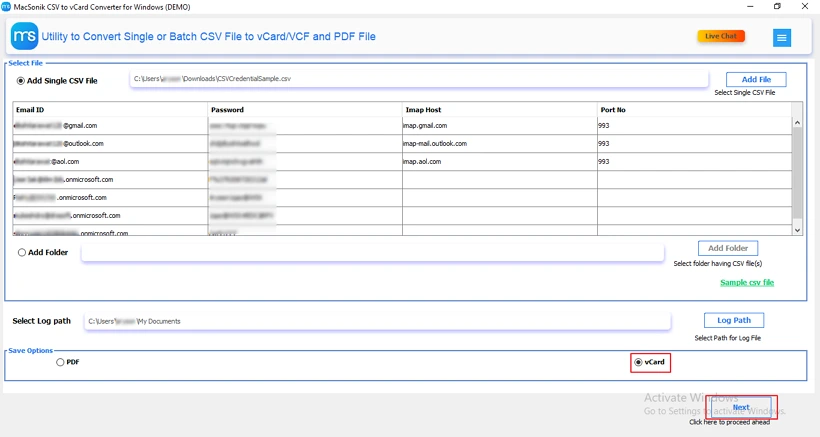Restore down the MacSonik window
Screen dimensions: 820x437
[777, 6]
